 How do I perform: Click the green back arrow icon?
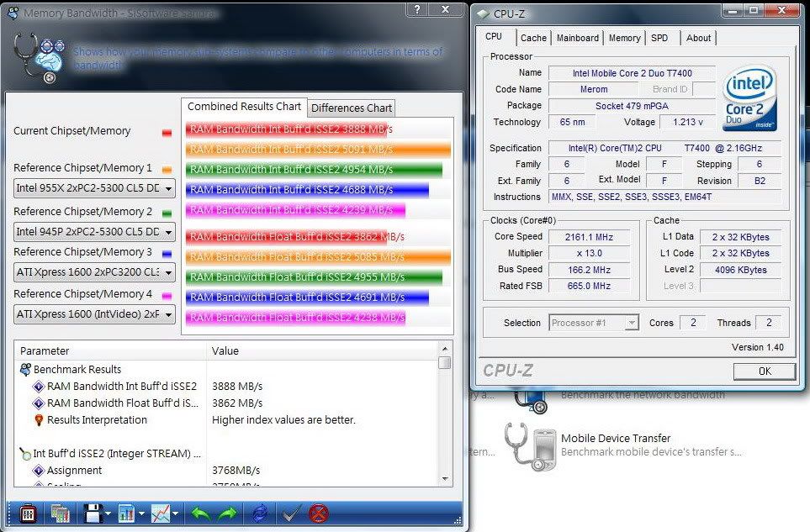coord(200,514)
